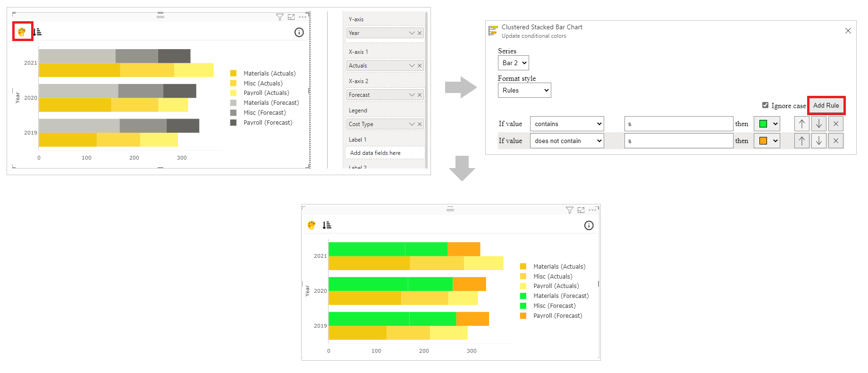Click the drag handle atop the top chart
Screen dimensions: 868x373
tap(160, 15)
